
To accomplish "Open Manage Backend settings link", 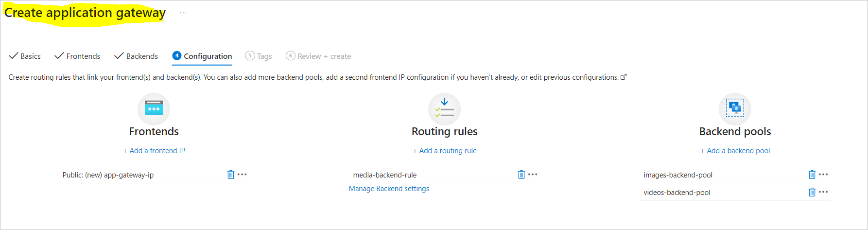I will point(389,189).
